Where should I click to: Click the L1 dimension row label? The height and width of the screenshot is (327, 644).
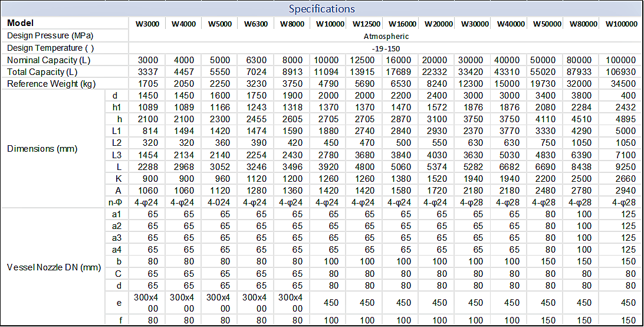117,131
